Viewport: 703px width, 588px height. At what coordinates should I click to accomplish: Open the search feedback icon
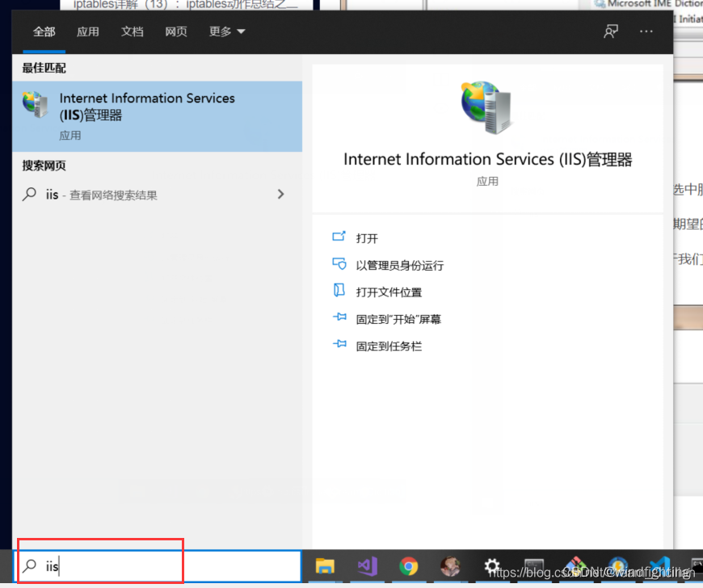pos(611,31)
